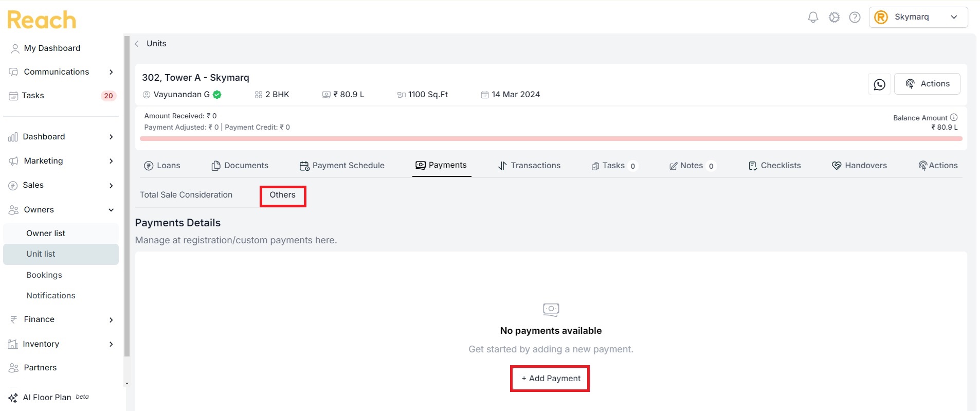This screenshot has width=980, height=411.
Task: Expand the Dashboard menu chevron
Action: (111, 137)
